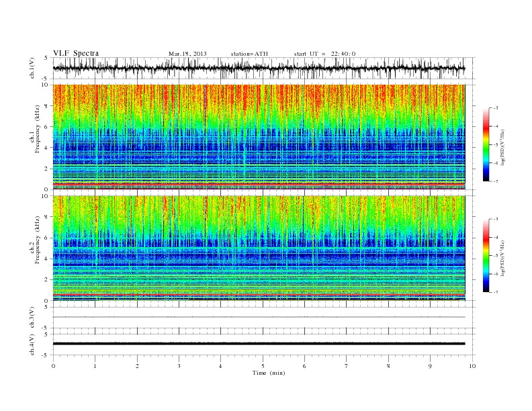Click the thick ch.4 waveform trace
Screen dimensions: 532x411
click(259, 344)
